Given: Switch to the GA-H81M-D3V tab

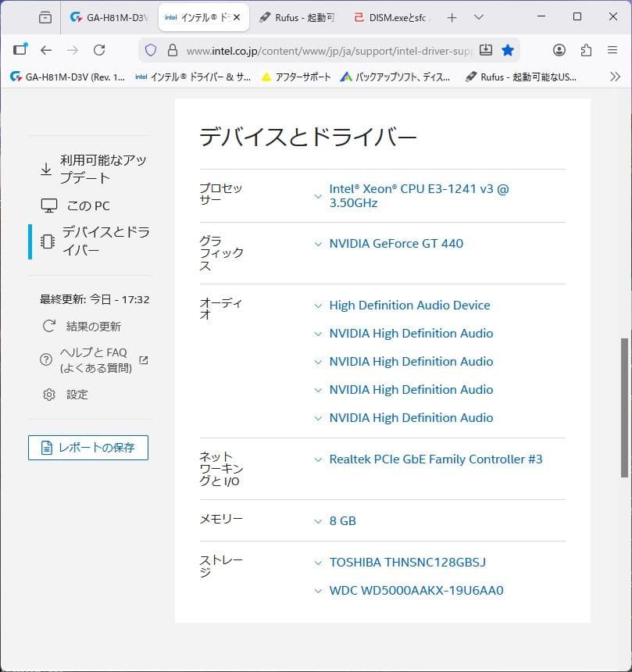Looking at the screenshot, I should [x=109, y=17].
